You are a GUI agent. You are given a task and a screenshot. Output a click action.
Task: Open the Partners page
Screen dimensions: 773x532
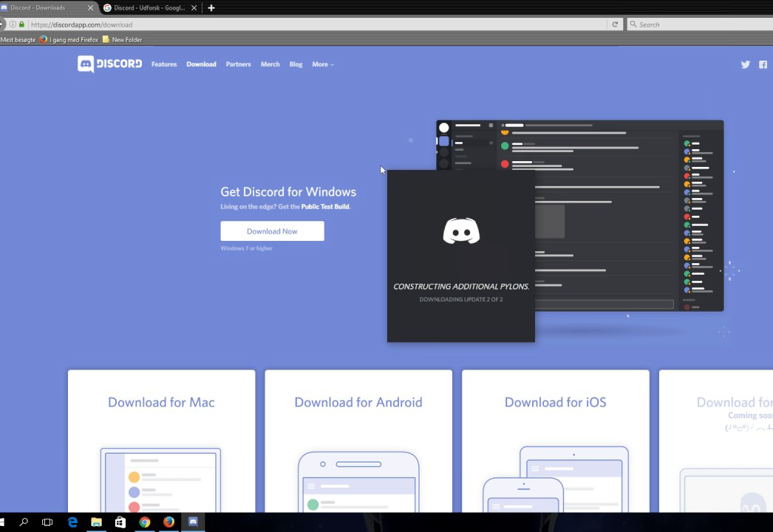click(x=238, y=64)
